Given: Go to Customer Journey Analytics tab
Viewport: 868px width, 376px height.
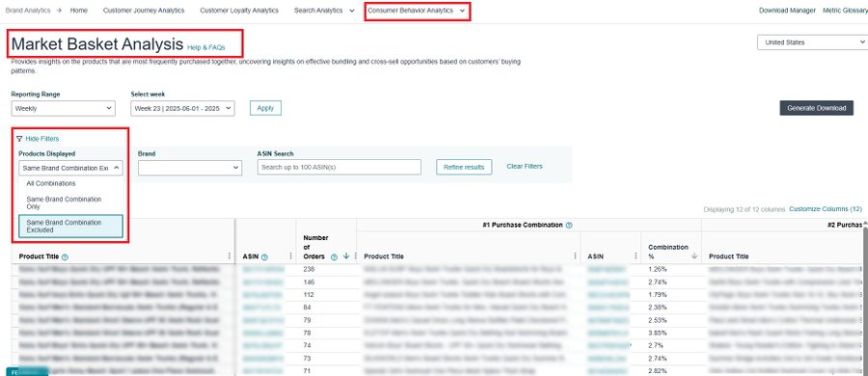Looking at the screenshot, I should (144, 11).
